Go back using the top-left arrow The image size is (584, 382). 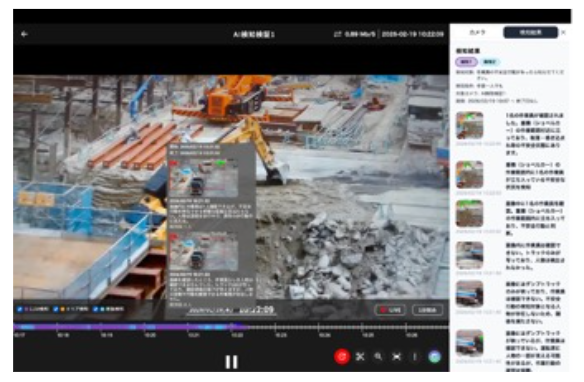pos(25,34)
